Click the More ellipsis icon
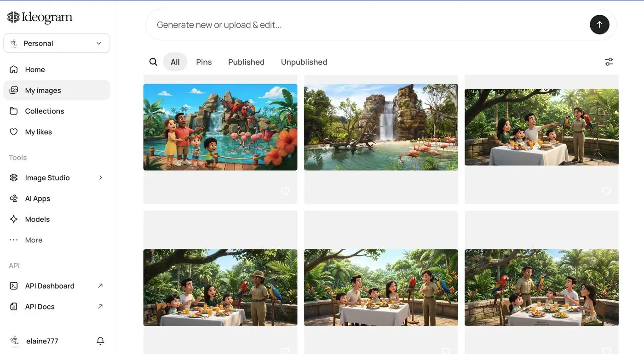The width and height of the screenshot is (644, 354). [14, 240]
